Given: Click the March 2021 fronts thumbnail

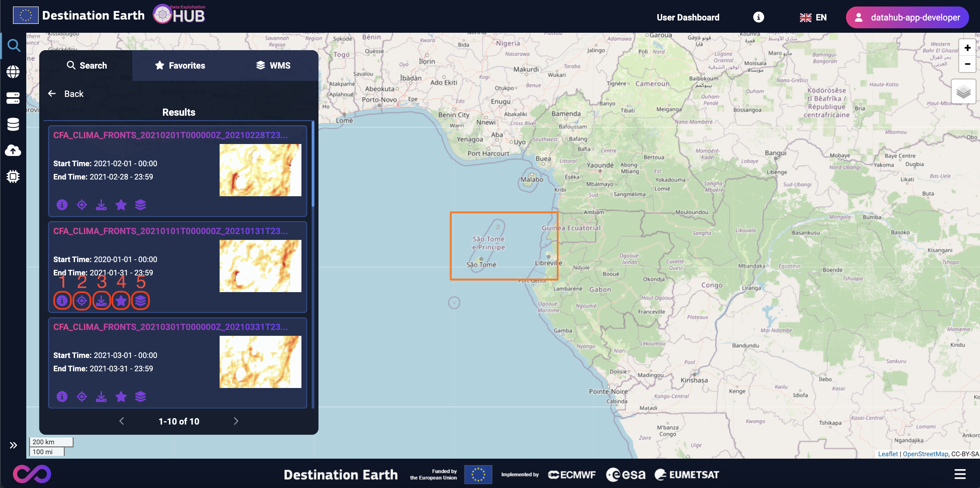Looking at the screenshot, I should tap(260, 362).
